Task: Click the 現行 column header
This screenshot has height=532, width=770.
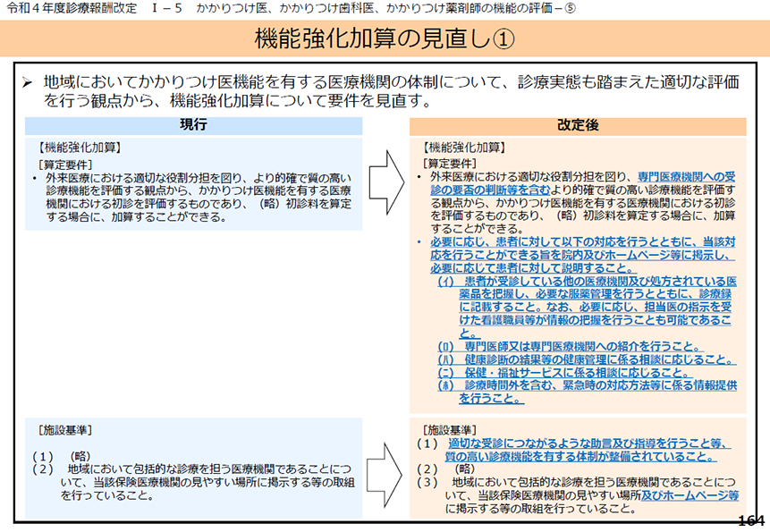Action: (x=193, y=125)
